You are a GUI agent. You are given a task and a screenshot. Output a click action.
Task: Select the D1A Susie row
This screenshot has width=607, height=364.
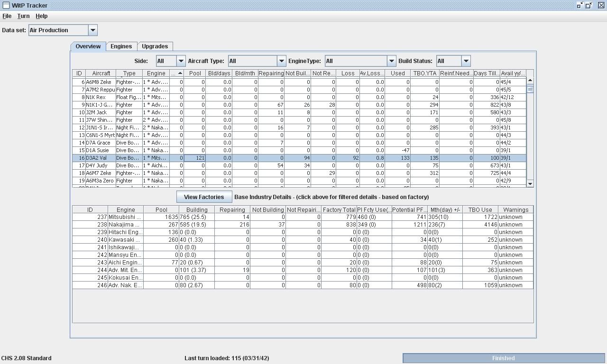tap(299, 150)
